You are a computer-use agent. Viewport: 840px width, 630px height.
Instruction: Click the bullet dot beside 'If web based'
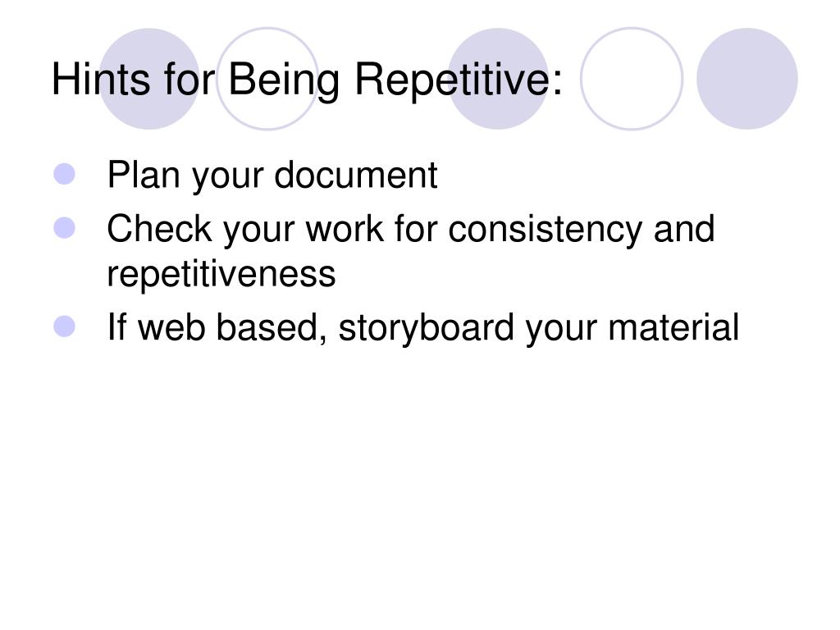point(64,326)
